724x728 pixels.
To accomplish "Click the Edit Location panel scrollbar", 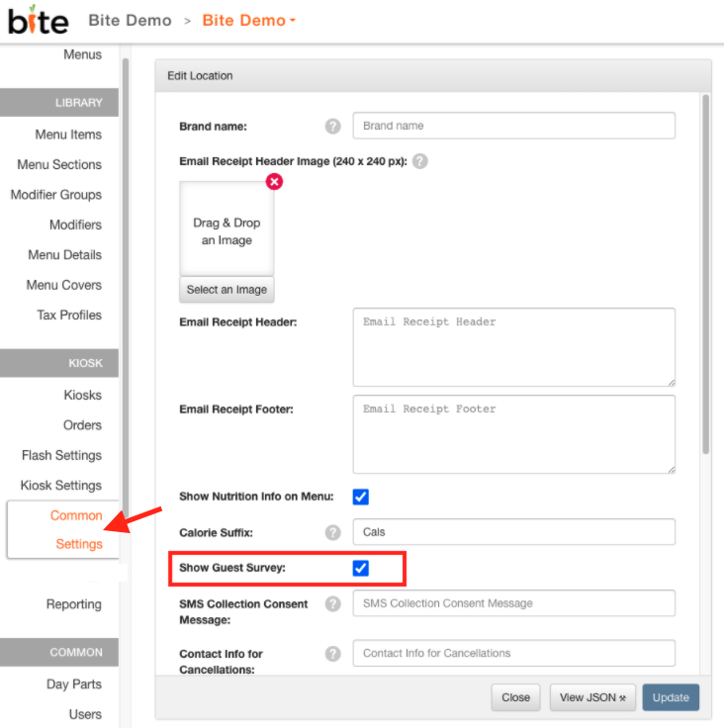I will point(705,274).
